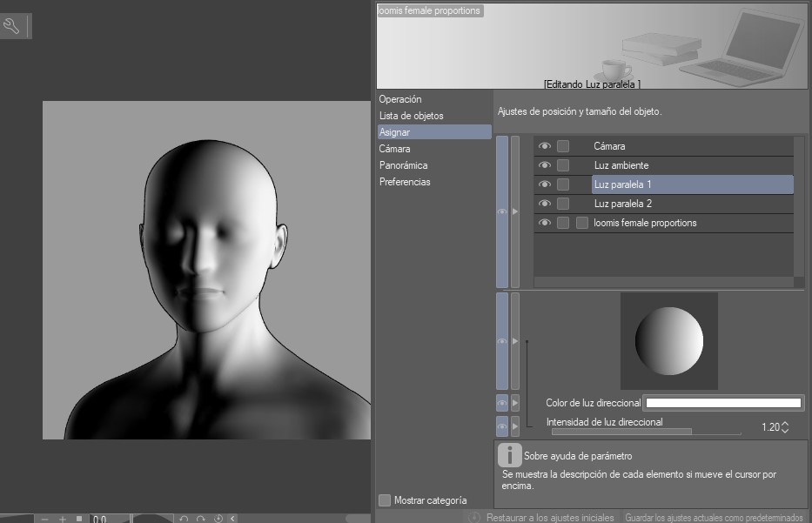Open the Cámara category in the sidebar
The image size is (812, 523).
click(395, 149)
